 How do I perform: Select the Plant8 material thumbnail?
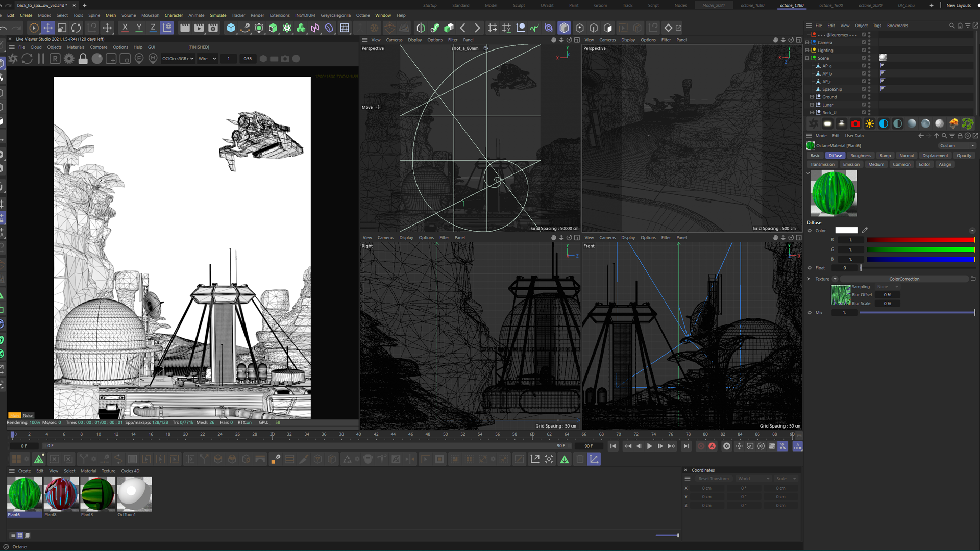[x=61, y=494]
